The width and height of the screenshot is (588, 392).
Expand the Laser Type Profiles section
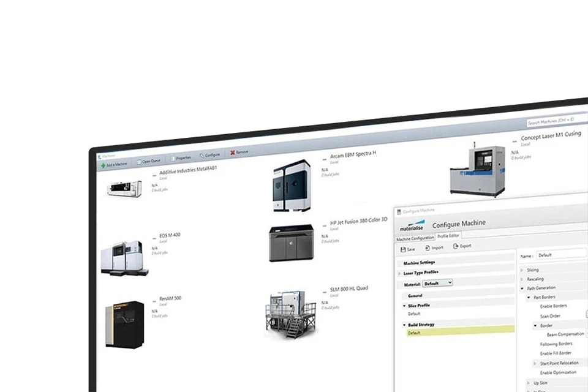(400, 273)
